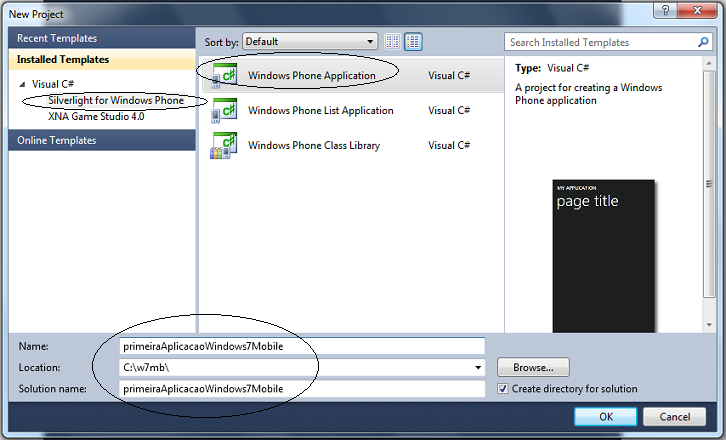Close the New Project dialog
This screenshot has width=726, height=440.
(x=697, y=10)
